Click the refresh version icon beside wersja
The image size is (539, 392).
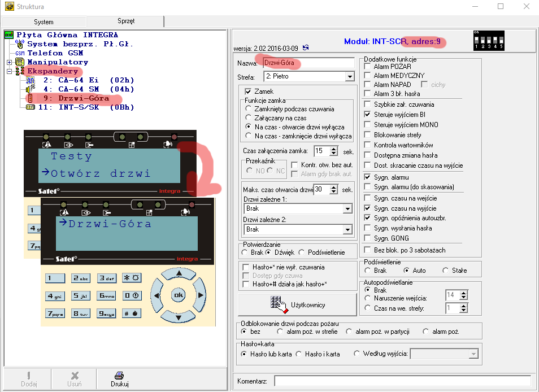pos(306,48)
